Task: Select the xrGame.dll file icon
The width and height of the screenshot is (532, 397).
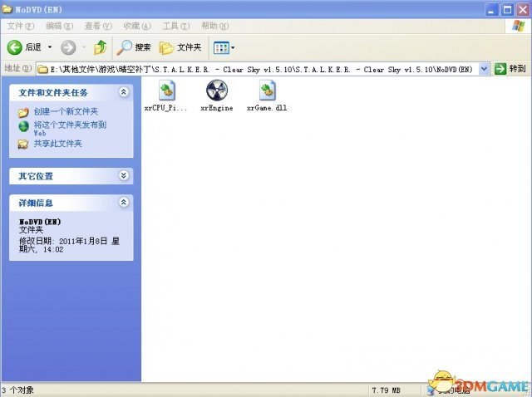Action: (x=268, y=91)
